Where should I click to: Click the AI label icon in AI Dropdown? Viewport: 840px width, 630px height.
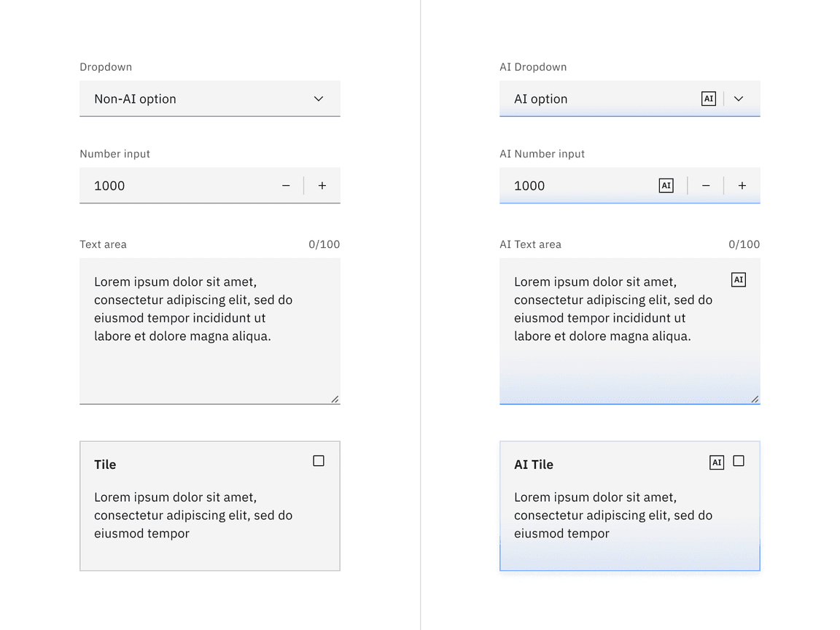(708, 98)
